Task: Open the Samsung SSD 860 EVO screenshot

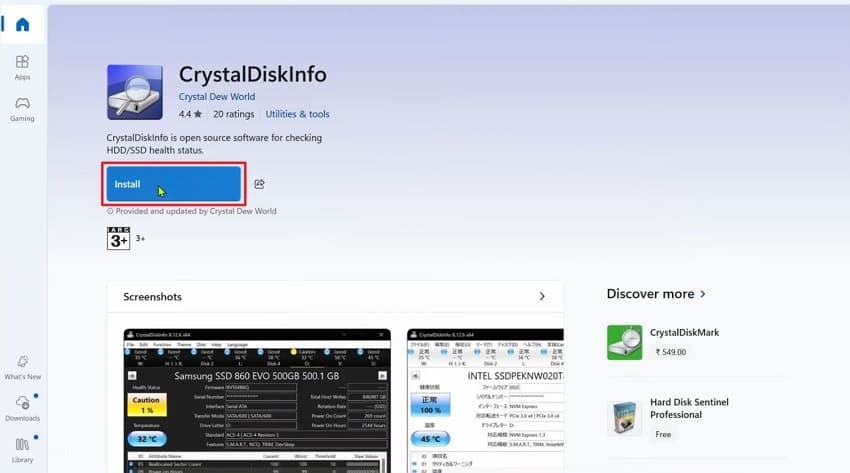Action: [257, 400]
